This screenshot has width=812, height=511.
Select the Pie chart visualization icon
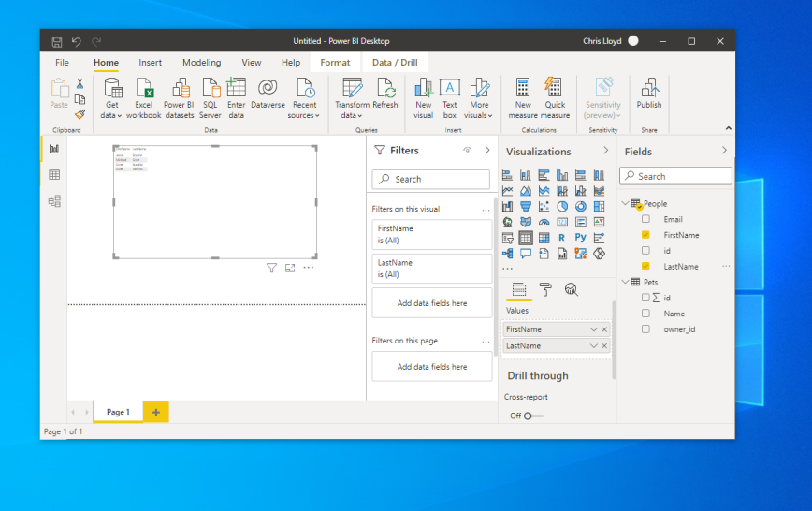tap(562, 206)
